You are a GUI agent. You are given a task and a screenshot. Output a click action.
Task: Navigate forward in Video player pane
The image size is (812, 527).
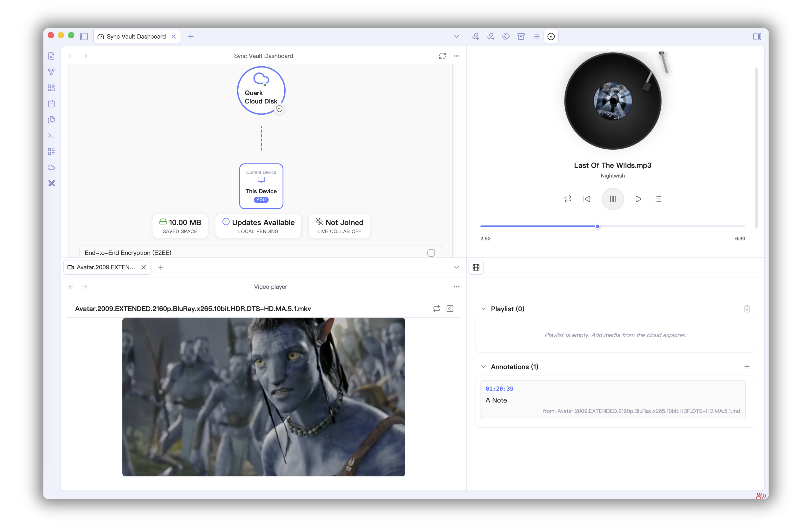pyautogui.click(x=85, y=287)
